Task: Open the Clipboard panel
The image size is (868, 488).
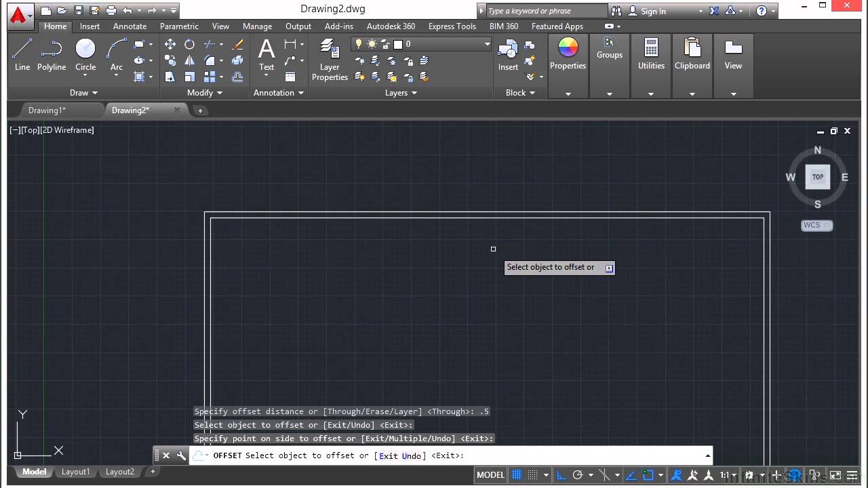Action: click(692, 54)
